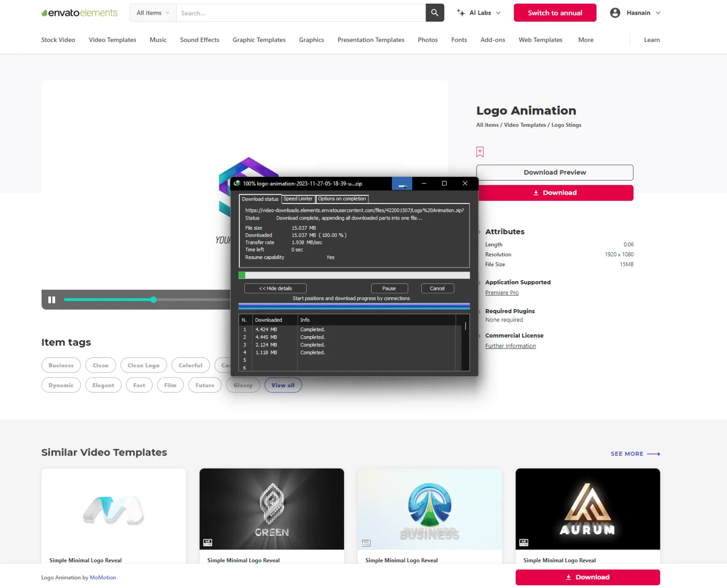Open the More navigation menu
This screenshot has height=588, width=727.
(585, 40)
